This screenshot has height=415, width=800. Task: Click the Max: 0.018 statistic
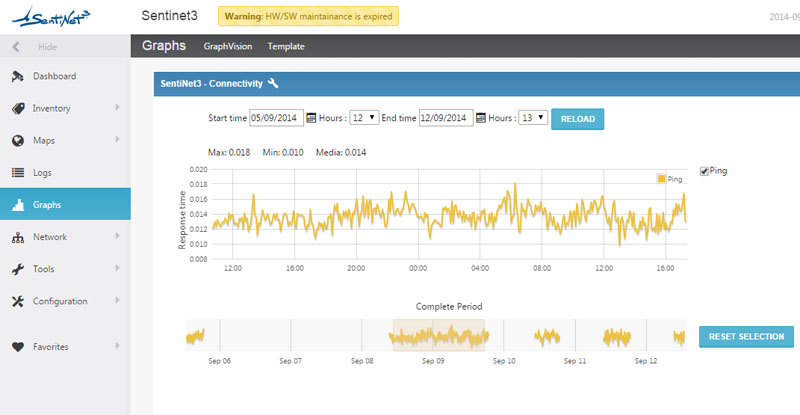229,153
